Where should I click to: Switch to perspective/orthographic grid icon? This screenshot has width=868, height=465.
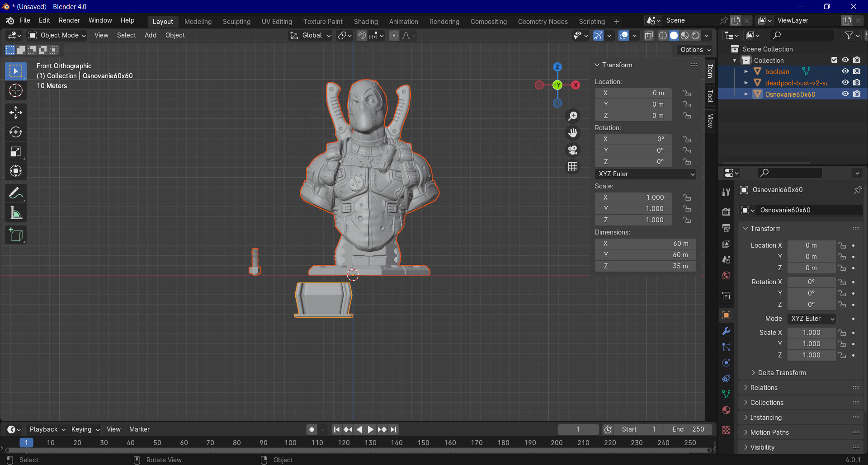coord(573,167)
